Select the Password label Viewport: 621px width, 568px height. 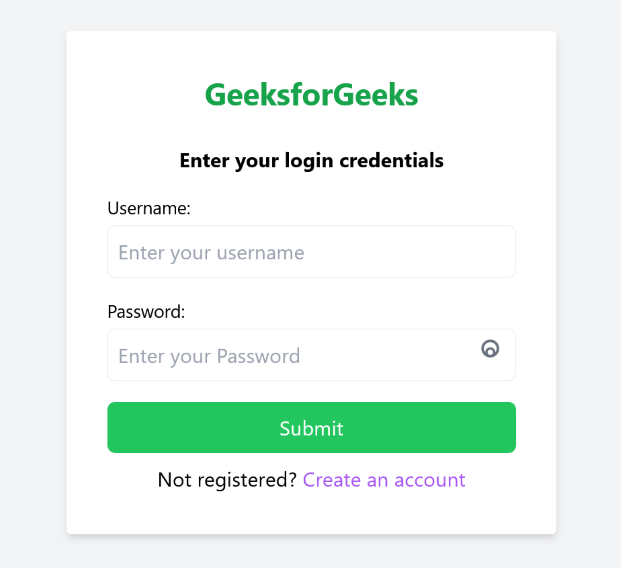[146, 311]
